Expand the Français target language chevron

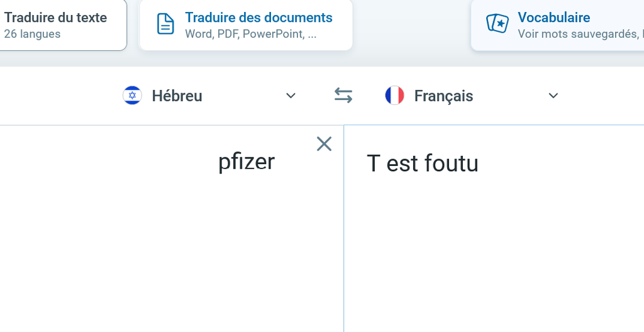(x=553, y=96)
